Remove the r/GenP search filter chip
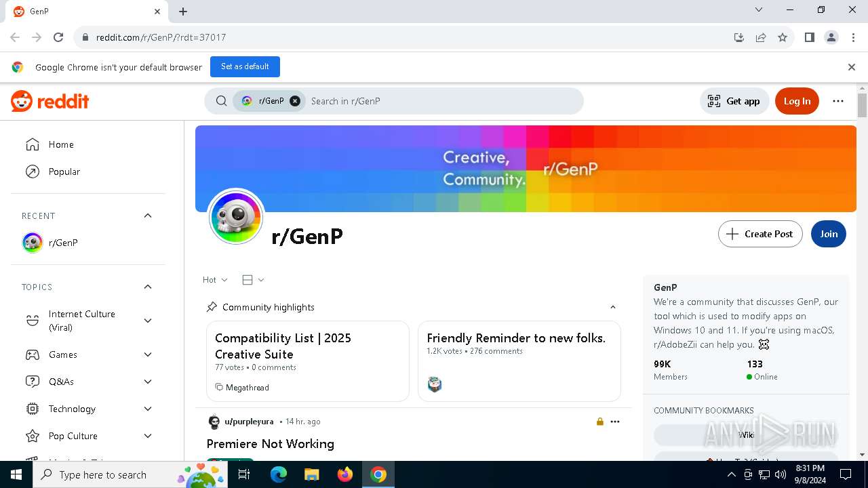 click(295, 101)
